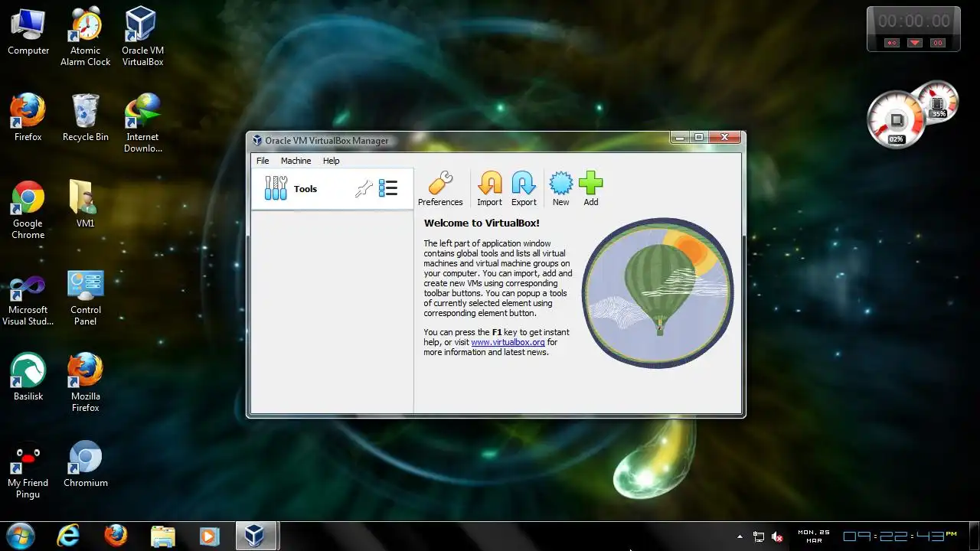Viewport: 980px width, 551px height.
Task: Show hidden system tray icons
Action: pyautogui.click(x=740, y=536)
